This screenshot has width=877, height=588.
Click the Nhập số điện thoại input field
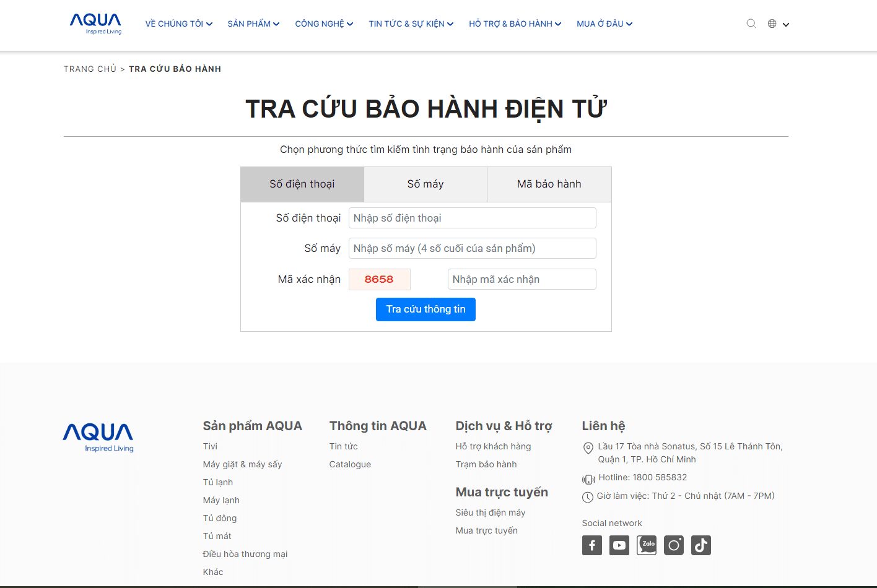(472, 218)
